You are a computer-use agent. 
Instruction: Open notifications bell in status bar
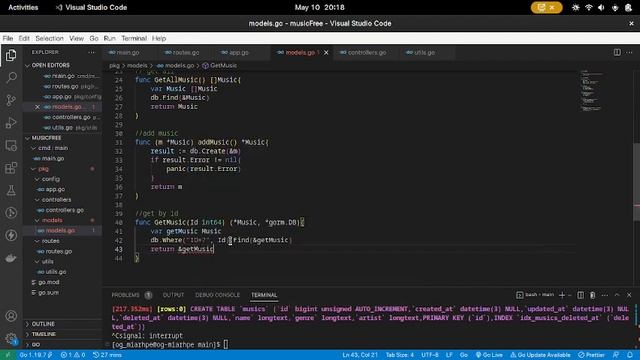tap(630, 355)
